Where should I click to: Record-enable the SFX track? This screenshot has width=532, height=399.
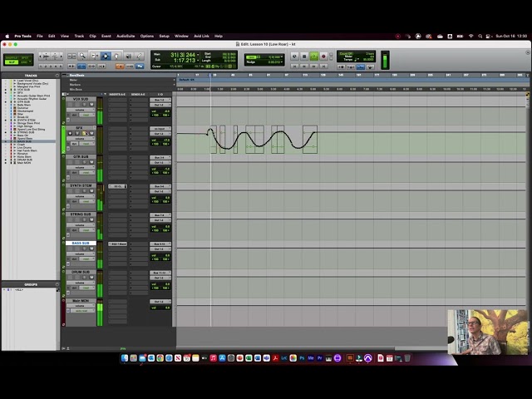point(70,133)
